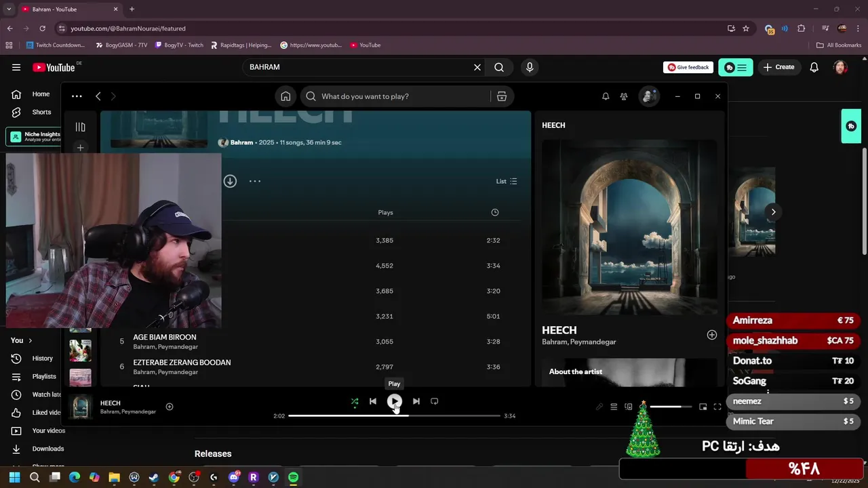The height and width of the screenshot is (488, 868).
Task: Open BogyTV - Twitch bookmark
Action: (179, 45)
